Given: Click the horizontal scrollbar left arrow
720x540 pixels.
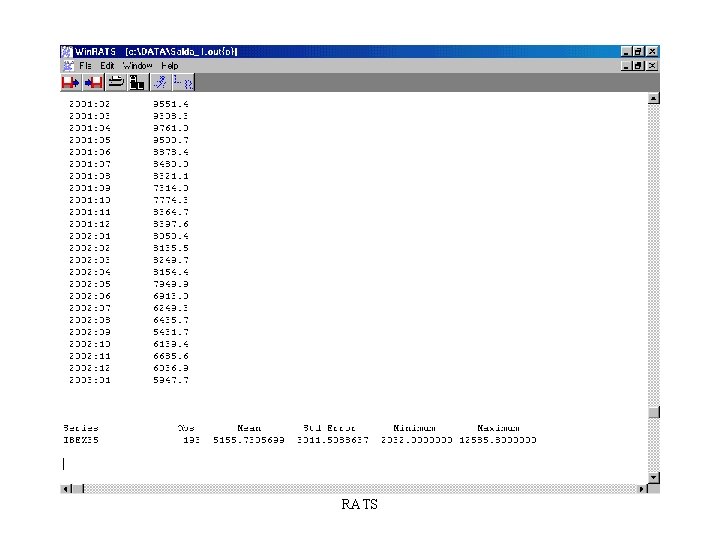Looking at the screenshot, I should 66,489.
